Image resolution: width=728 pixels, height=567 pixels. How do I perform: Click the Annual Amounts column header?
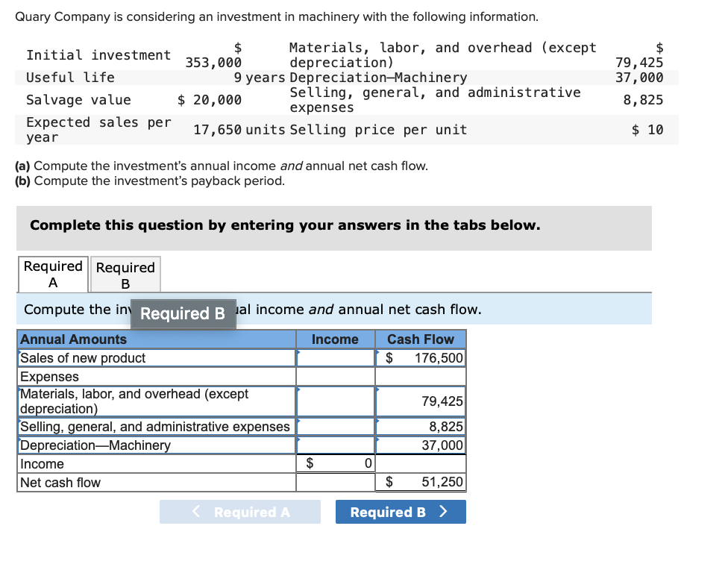[x=157, y=339]
